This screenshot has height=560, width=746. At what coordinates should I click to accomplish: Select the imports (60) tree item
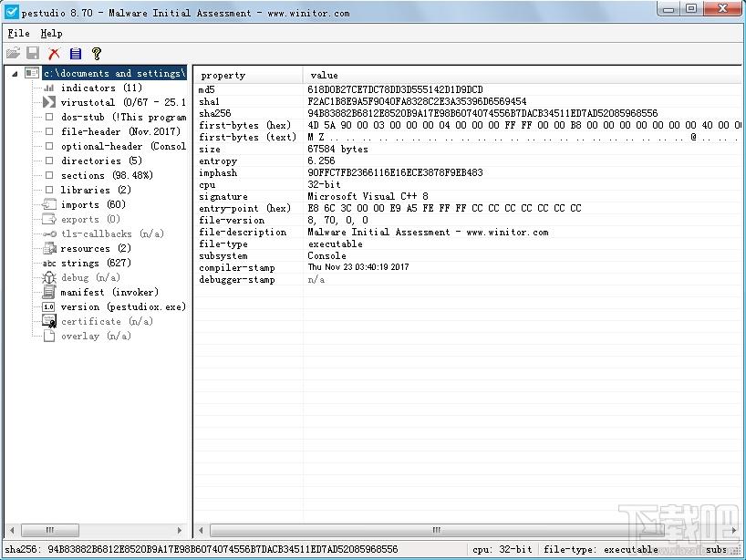[93, 204]
